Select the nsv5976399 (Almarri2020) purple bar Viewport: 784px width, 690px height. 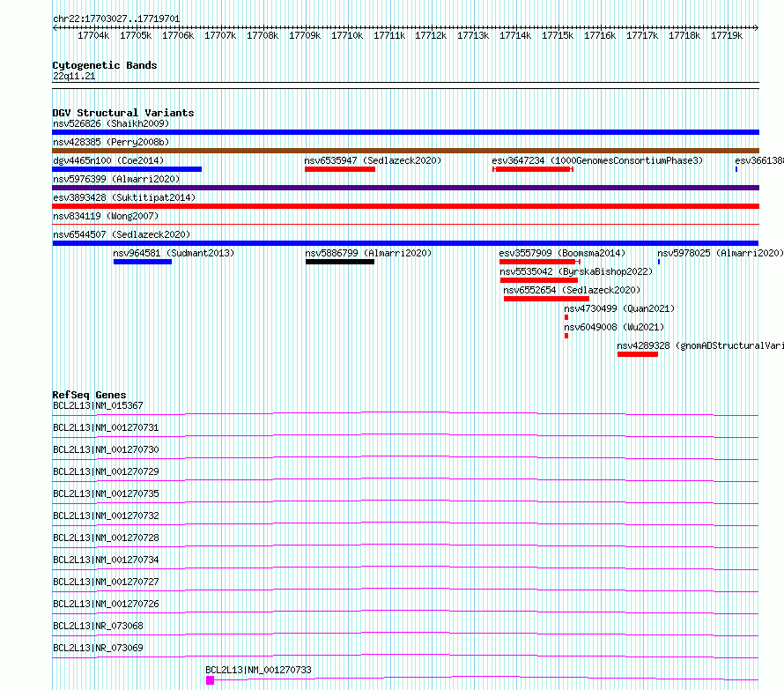(x=405, y=188)
